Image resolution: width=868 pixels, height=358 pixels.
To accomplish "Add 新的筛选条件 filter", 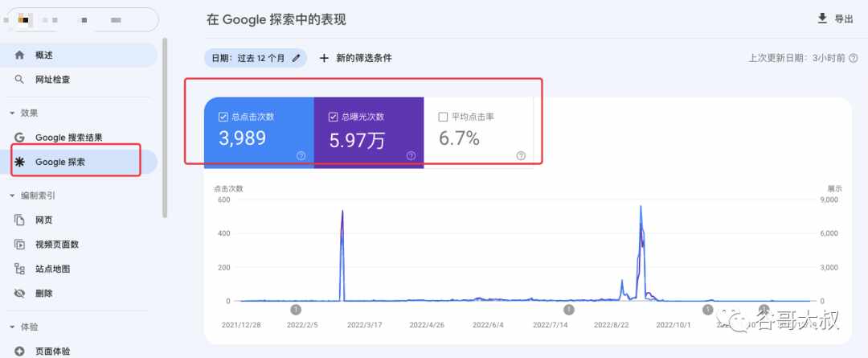I will click(355, 58).
